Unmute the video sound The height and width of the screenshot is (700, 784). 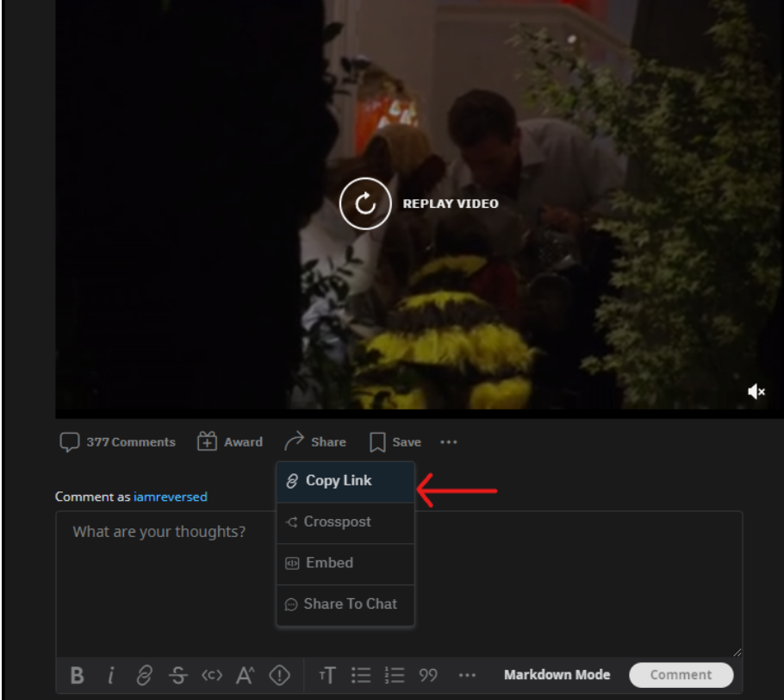(x=756, y=391)
